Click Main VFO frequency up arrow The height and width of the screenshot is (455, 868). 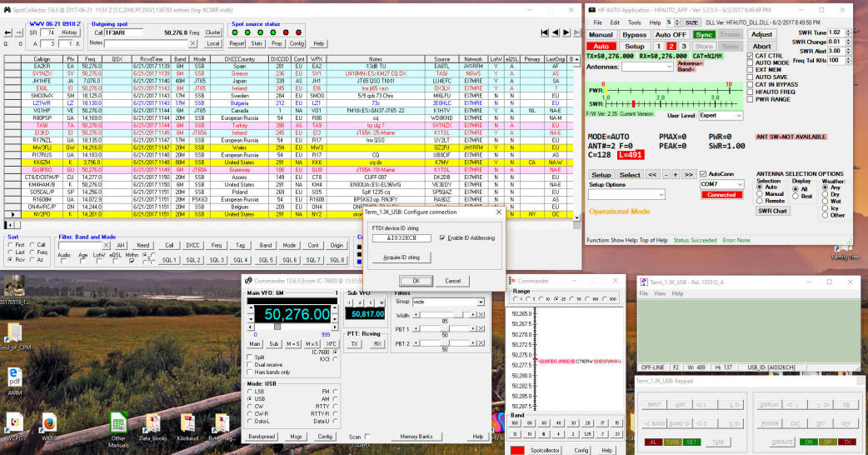[251, 307]
